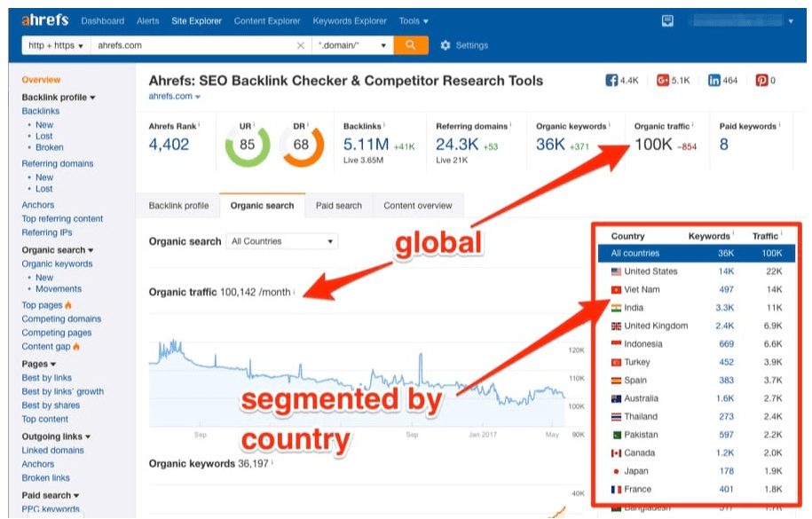The height and width of the screenshot is (519, 812).
Task: Open the Tools menu dropdown
Action: tap(413, 20)
